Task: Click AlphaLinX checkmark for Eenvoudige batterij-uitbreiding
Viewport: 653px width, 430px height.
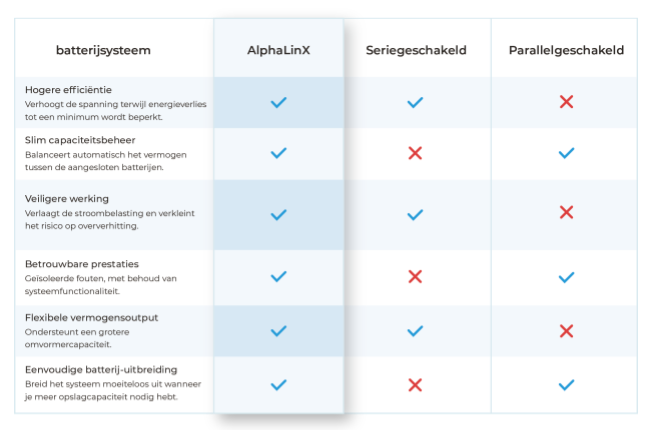Action: tap(279, 384)
